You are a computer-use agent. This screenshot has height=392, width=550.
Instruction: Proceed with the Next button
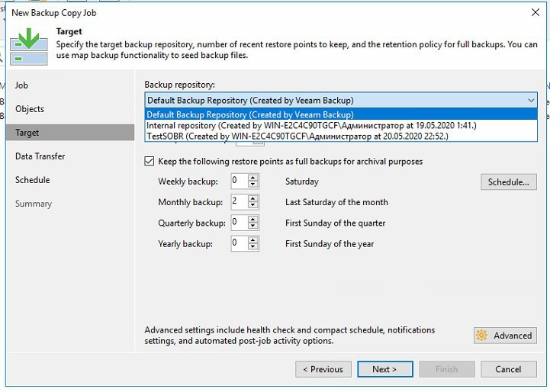384,369
